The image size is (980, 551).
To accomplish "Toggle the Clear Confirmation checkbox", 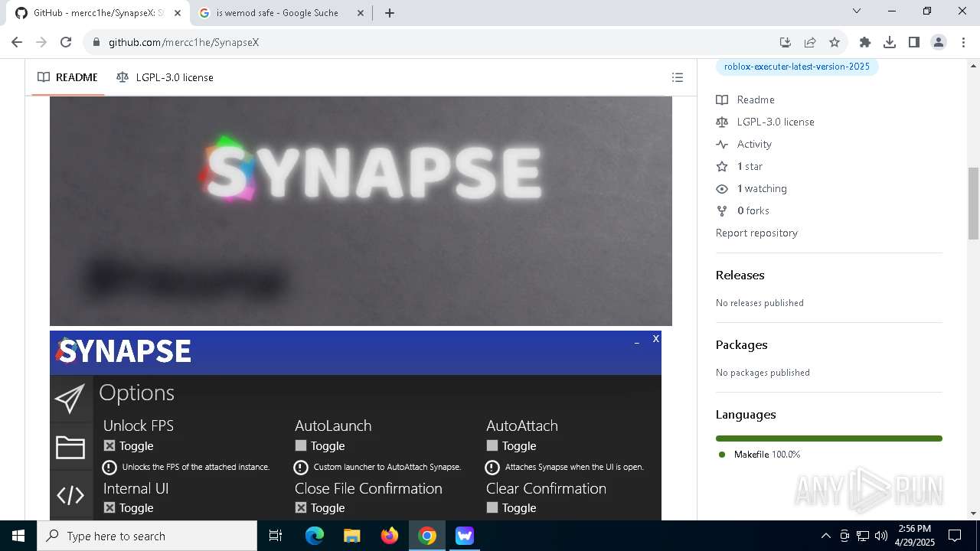I will pyautogui.click(x=492, y=507).
